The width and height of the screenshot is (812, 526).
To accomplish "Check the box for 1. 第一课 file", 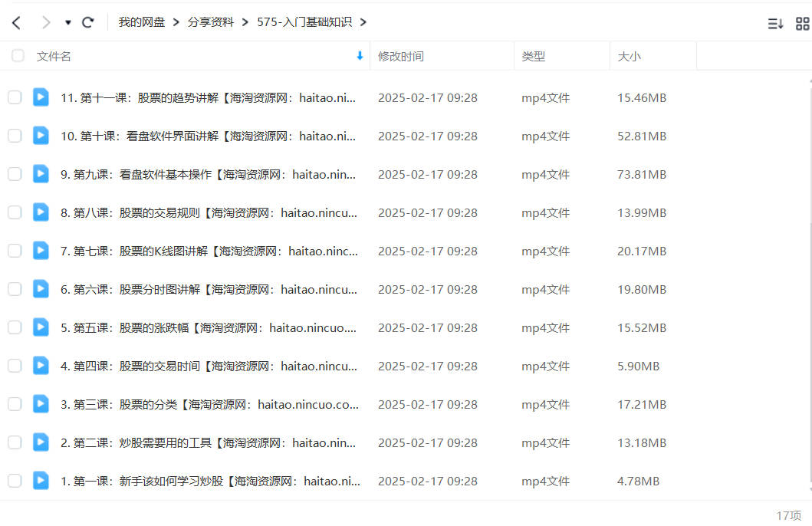I will 15,481.
